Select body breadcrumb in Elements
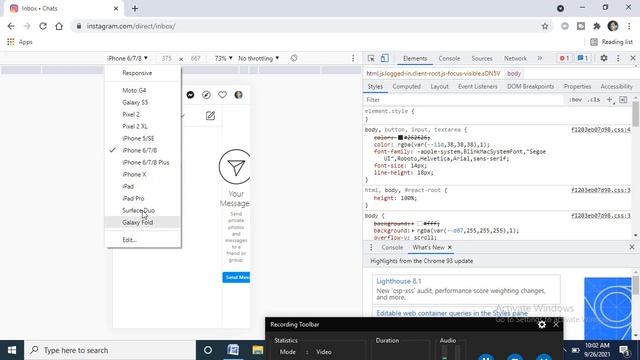Screen dimensions: 640x360 (x=514, y=73)
